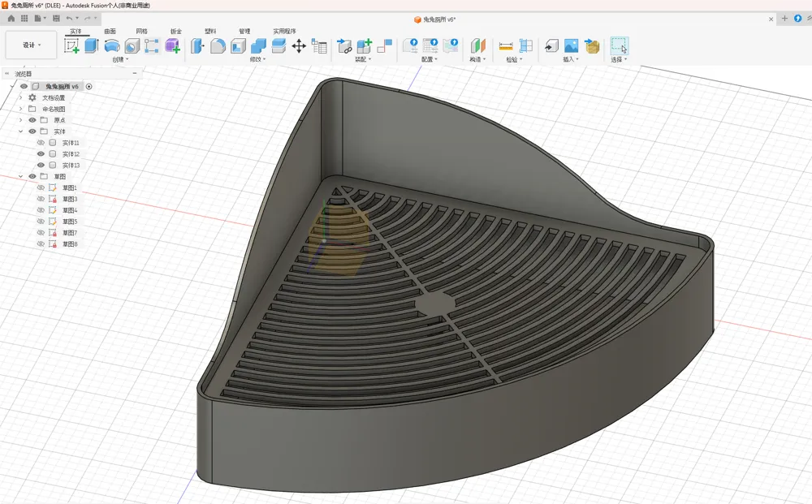Show sketch 草图3
This screenshot has height=504, width=812.
[x=41, y=199]
